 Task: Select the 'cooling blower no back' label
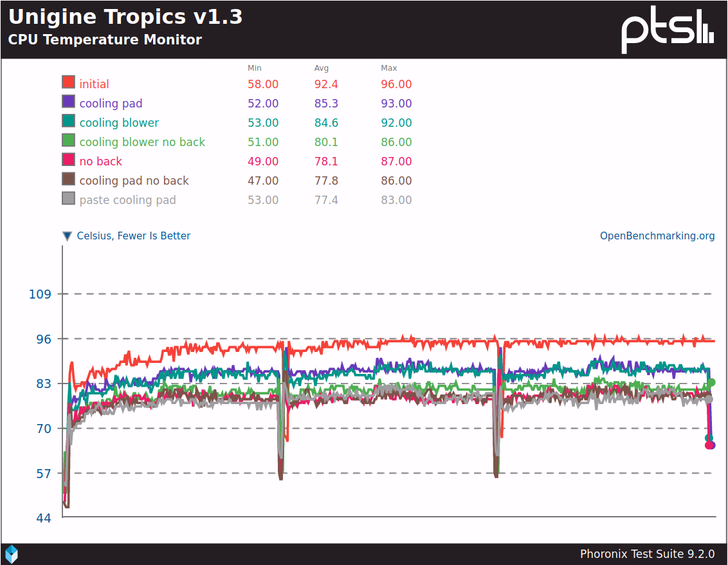point(142,142)
